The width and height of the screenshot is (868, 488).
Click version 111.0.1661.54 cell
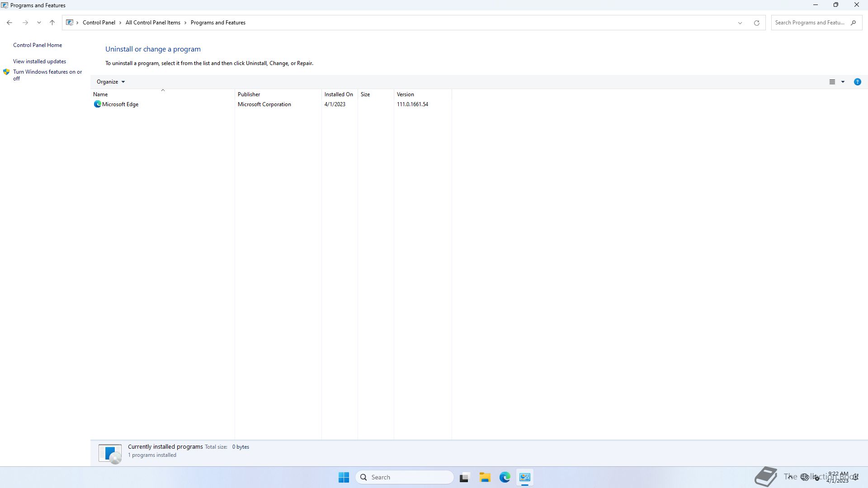pyautogui.click(x=412, y=104)
